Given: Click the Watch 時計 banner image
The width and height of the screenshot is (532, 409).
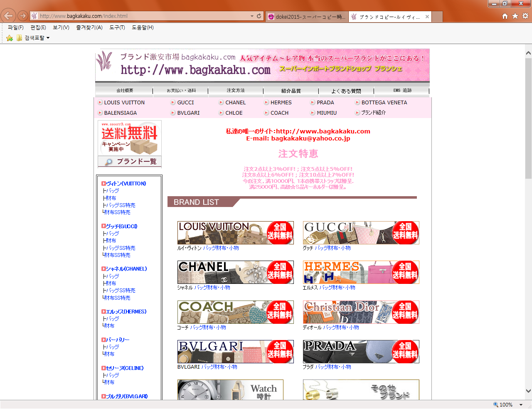Looking at the screenshot, I should [231, 390].
